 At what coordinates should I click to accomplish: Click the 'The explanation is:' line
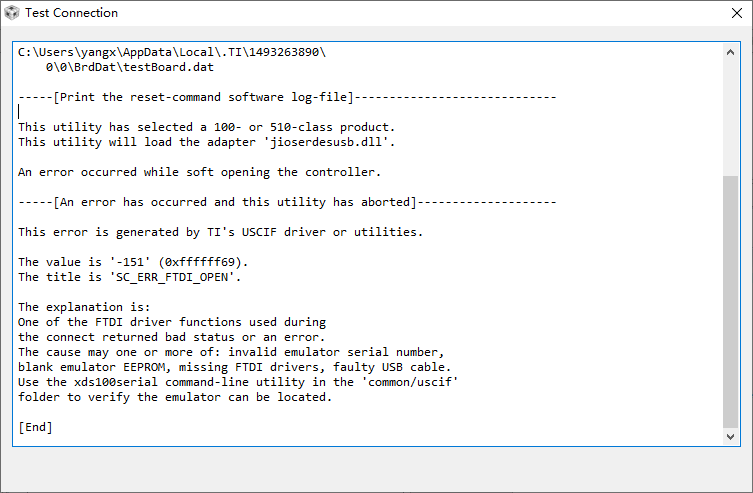pyautogui.click(x=84, y=307)
